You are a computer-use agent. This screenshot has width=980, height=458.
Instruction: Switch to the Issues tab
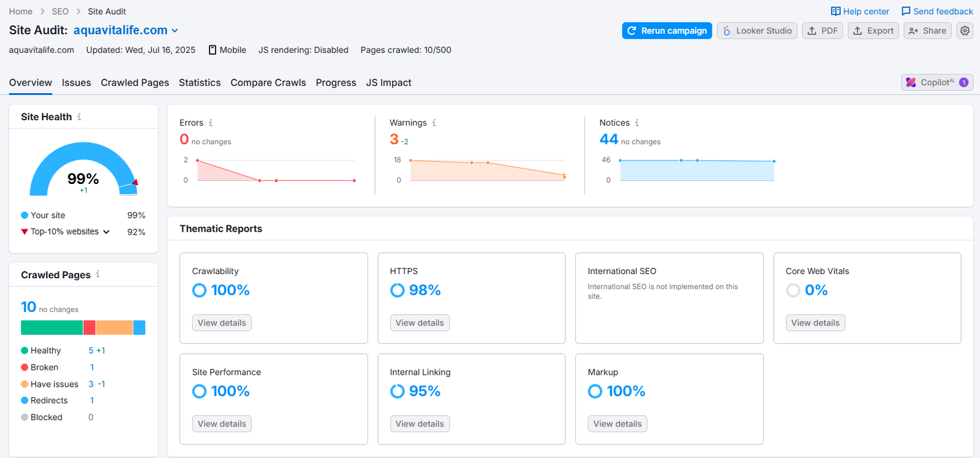point(77,82)
